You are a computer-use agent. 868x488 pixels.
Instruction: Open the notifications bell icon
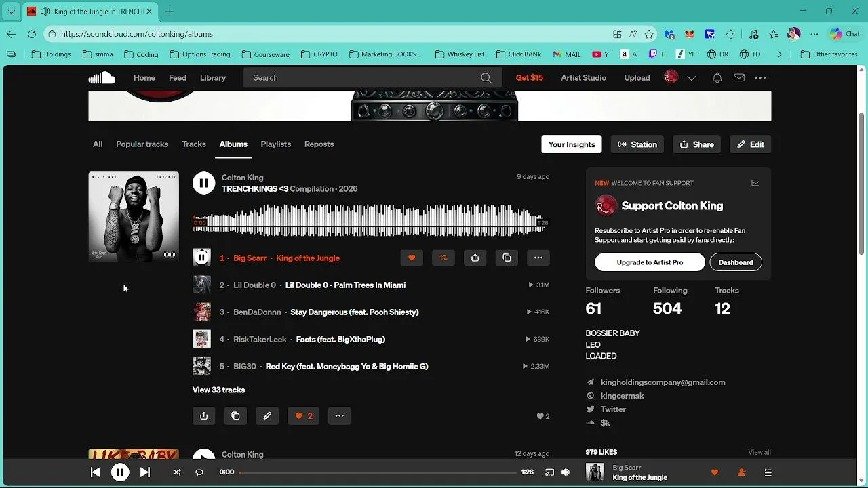[717, 78]
